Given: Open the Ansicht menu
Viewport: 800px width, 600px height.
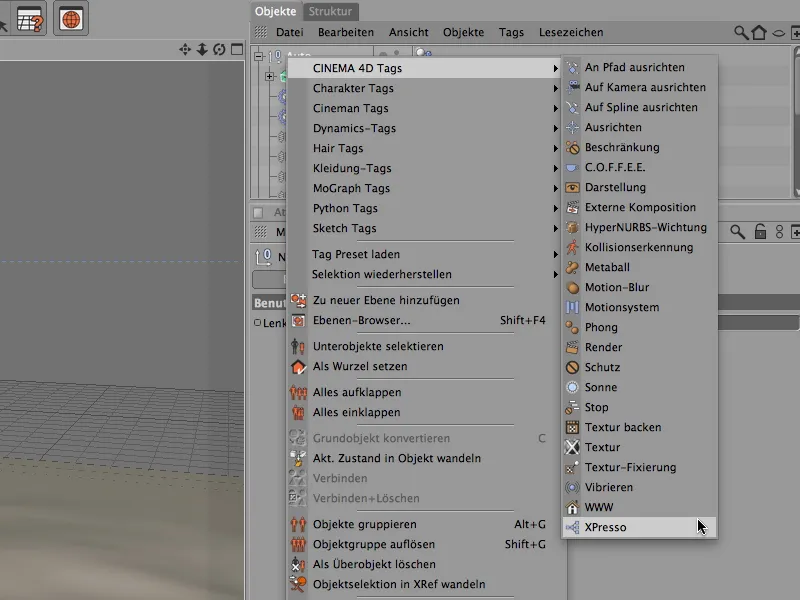Looking at the screenshot, I should click(x=409, y=32).
